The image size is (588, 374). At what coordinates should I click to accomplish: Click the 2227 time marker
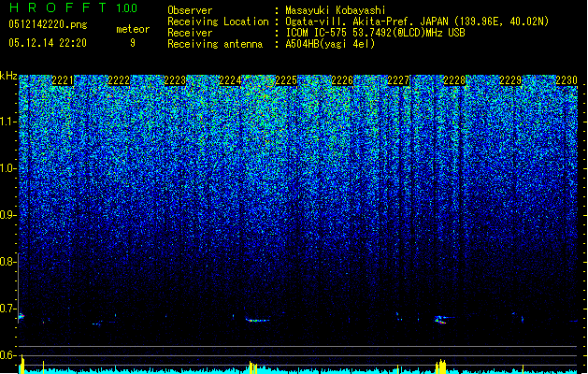pyautogui.click(x=398, y=80)
